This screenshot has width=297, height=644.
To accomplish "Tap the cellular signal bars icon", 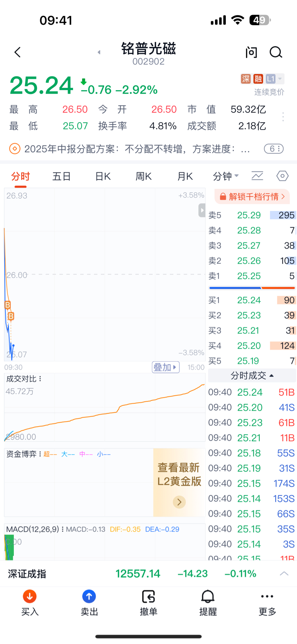I will click(x=218, y=20).
